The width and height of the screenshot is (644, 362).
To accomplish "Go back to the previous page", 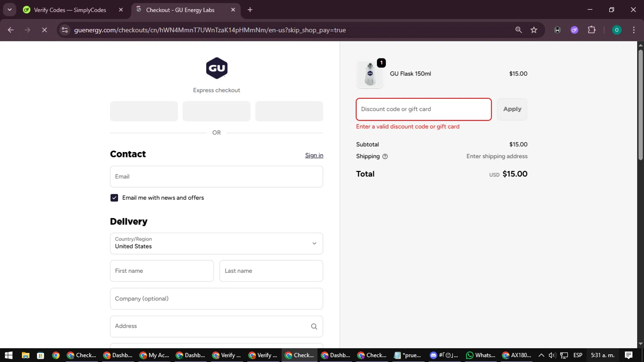I will point(11,30).
